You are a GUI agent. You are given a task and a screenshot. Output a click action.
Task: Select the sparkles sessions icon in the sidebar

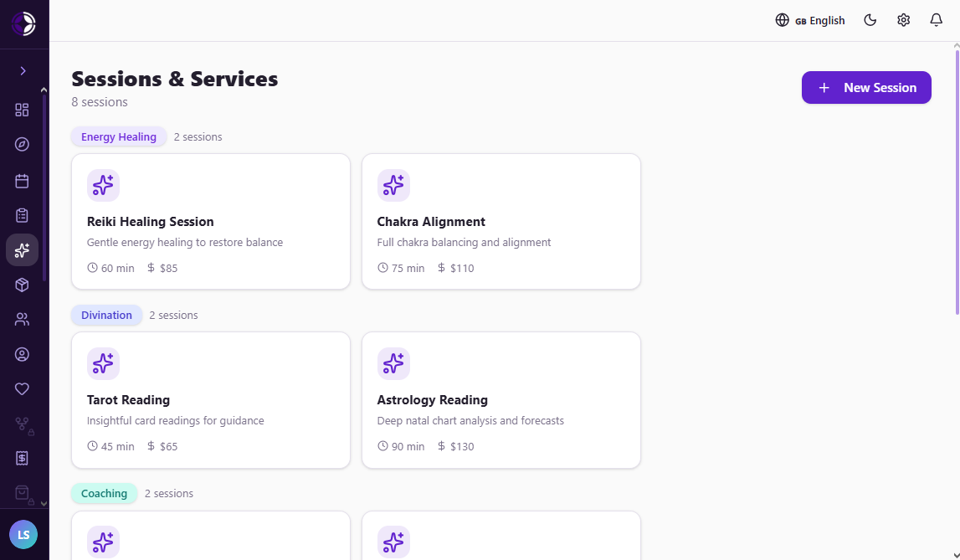(22, 249)
